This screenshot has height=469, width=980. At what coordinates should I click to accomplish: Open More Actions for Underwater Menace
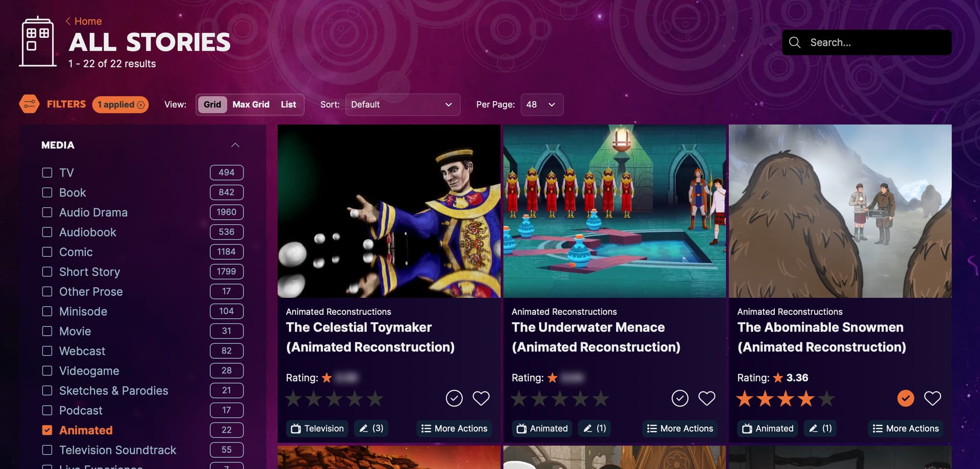click(x=680, y=429)
